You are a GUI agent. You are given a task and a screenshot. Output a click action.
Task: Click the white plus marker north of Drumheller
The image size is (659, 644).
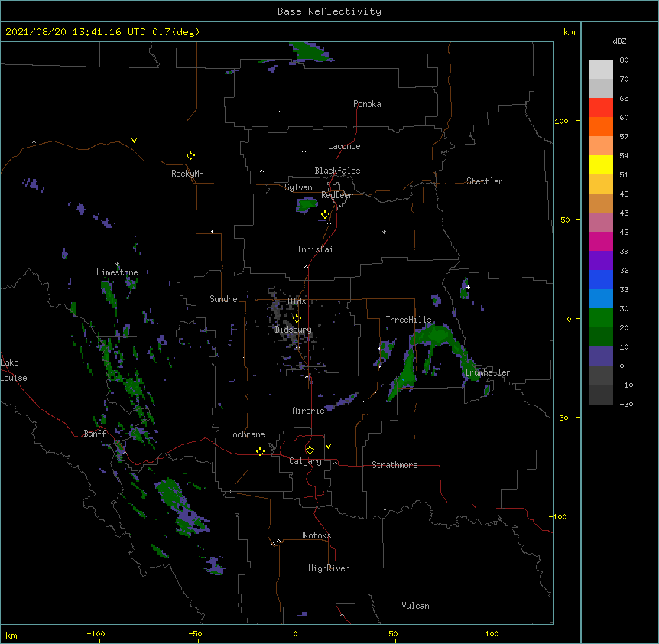tap(468, 287)
